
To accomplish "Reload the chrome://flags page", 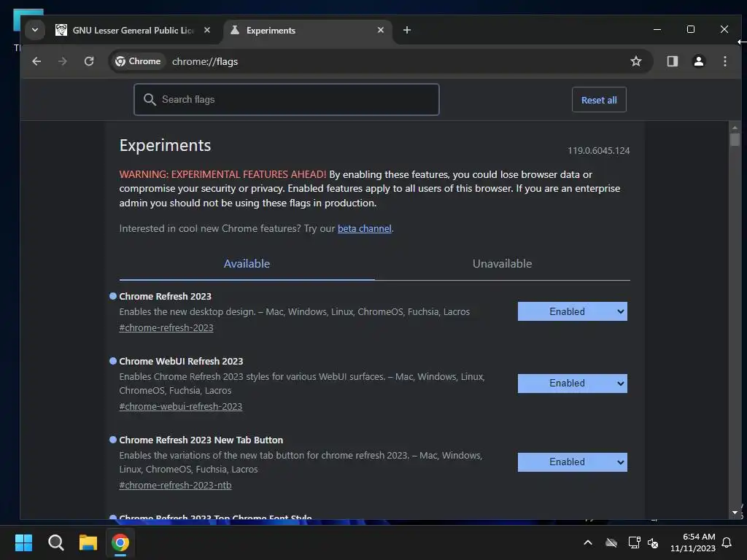I will (89, 61).
